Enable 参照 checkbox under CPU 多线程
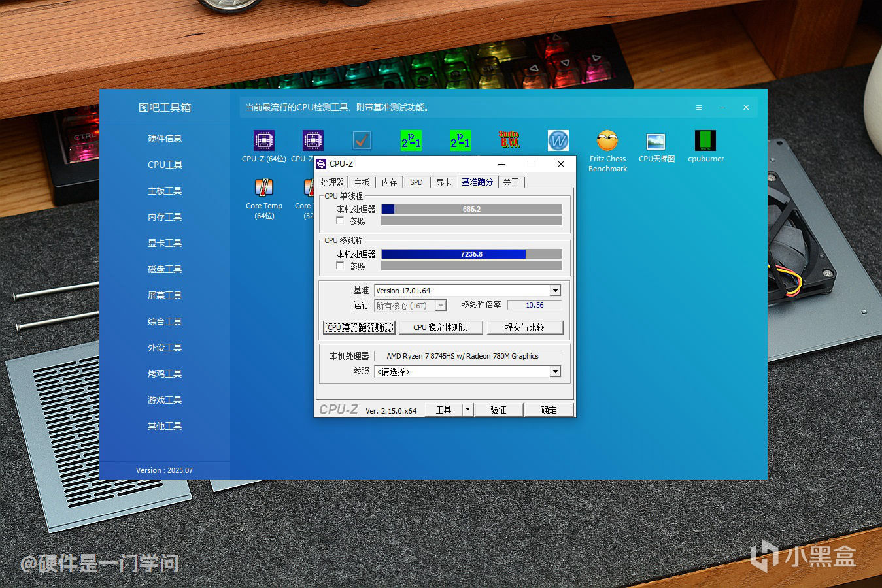The width and height of the screenshot is (882, 588). tap(340, 266)
